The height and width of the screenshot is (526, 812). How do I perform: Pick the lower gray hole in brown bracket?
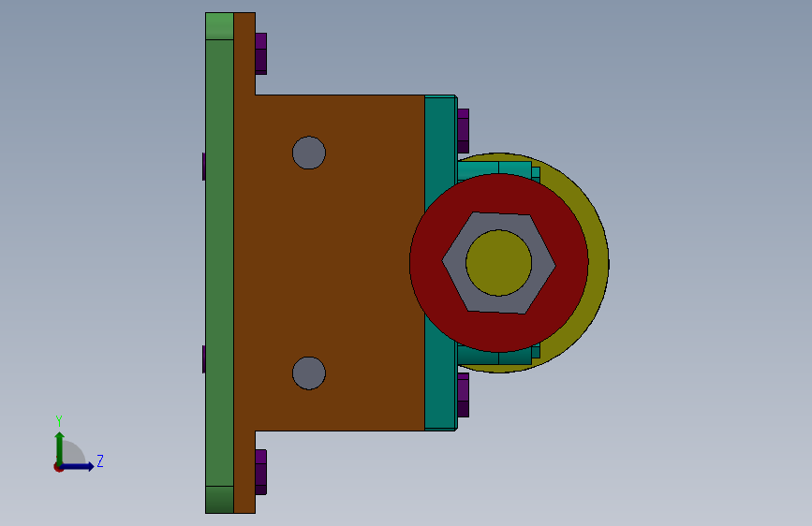click(309, 373)
